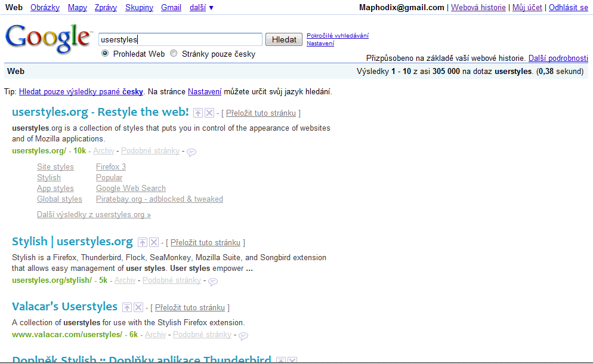Screen dimensions: 593x364
Task: Open the Skupiny tab
Action: (x=139, y=8)
